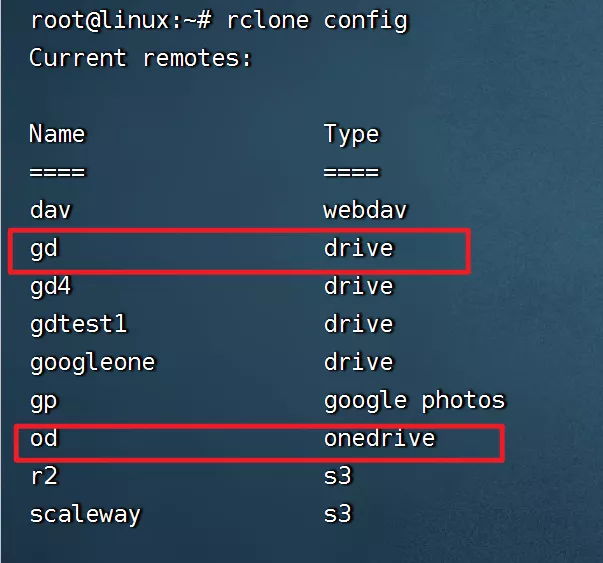Select the dav remote name
This screenshot has width=603, height=563.
coord(49,210)
